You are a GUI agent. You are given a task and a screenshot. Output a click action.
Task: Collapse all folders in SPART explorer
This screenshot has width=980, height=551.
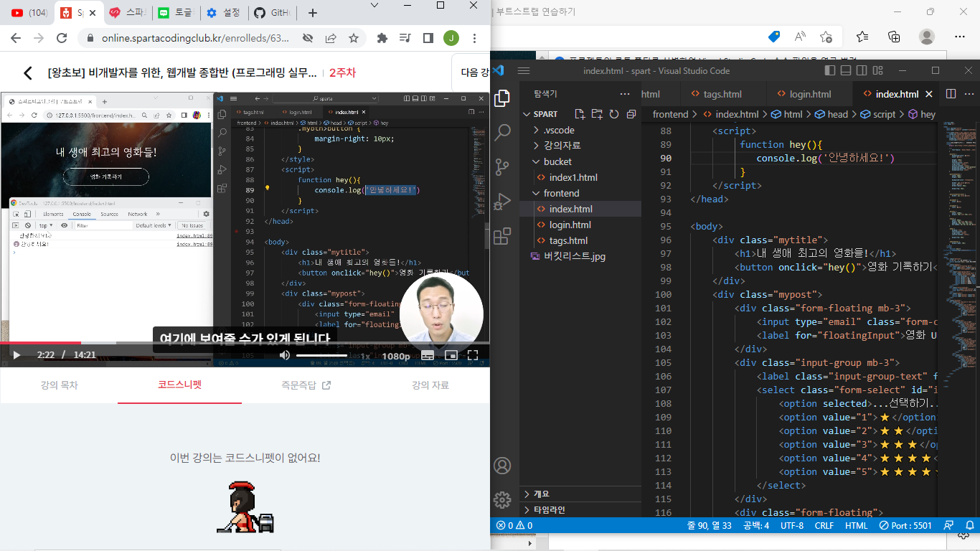(x=631, y=114)
